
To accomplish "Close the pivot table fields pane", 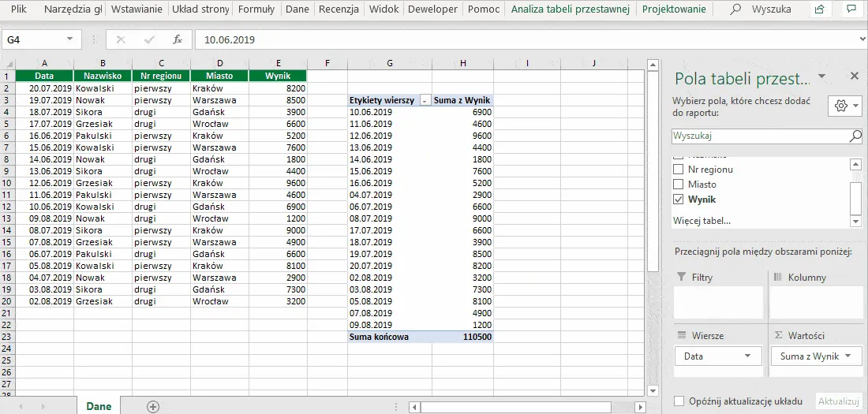I will click(854, 76).
